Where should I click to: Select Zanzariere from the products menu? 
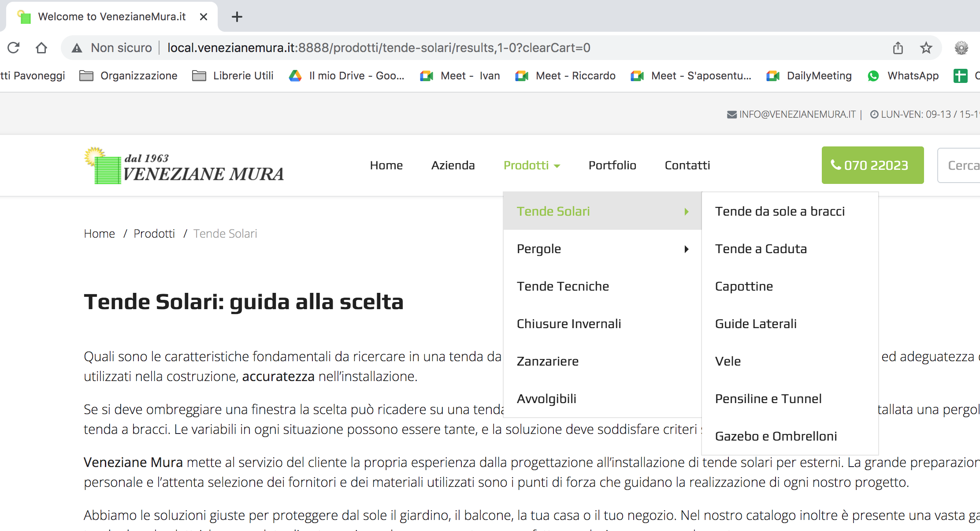coord(548,362)
